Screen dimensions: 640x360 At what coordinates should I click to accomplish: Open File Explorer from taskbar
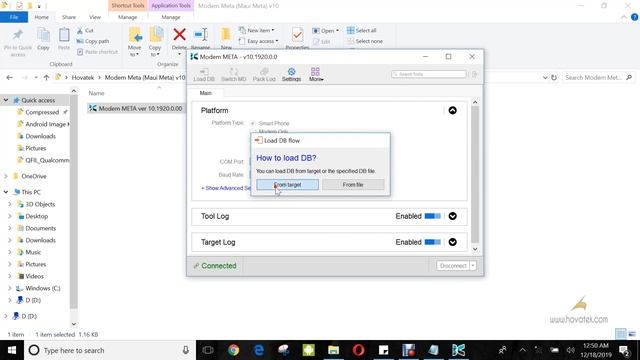pyautogui.click(x=333, y=350)
